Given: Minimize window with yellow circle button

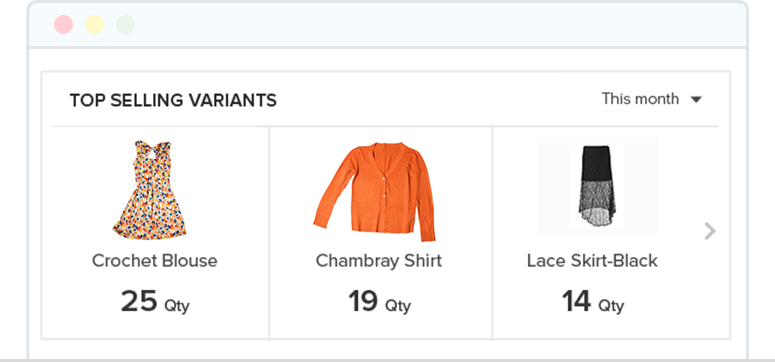Looking at the screenshot, I should coord(94,25).
